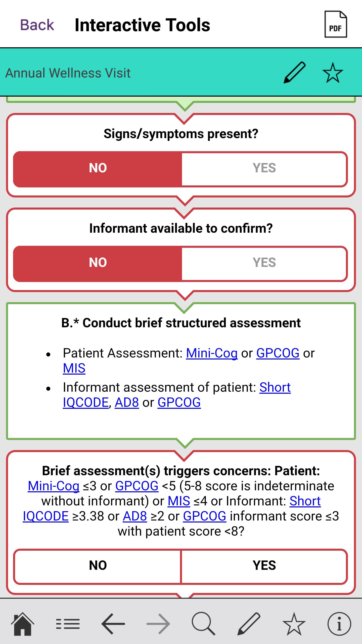Show the info icon page

(339, 624)
